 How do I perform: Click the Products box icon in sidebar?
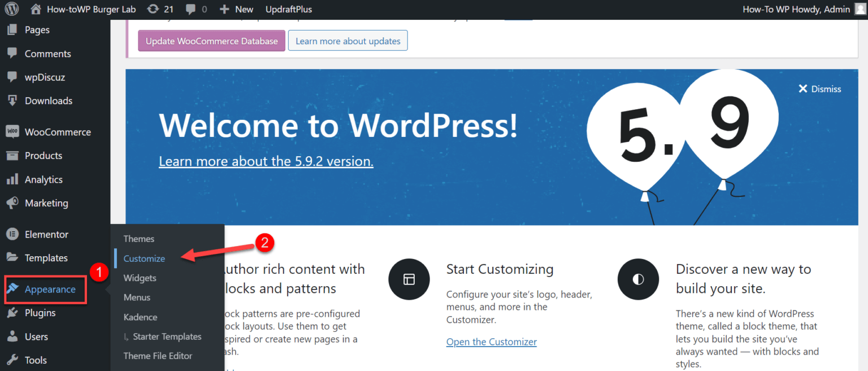(x=12, y=156)
